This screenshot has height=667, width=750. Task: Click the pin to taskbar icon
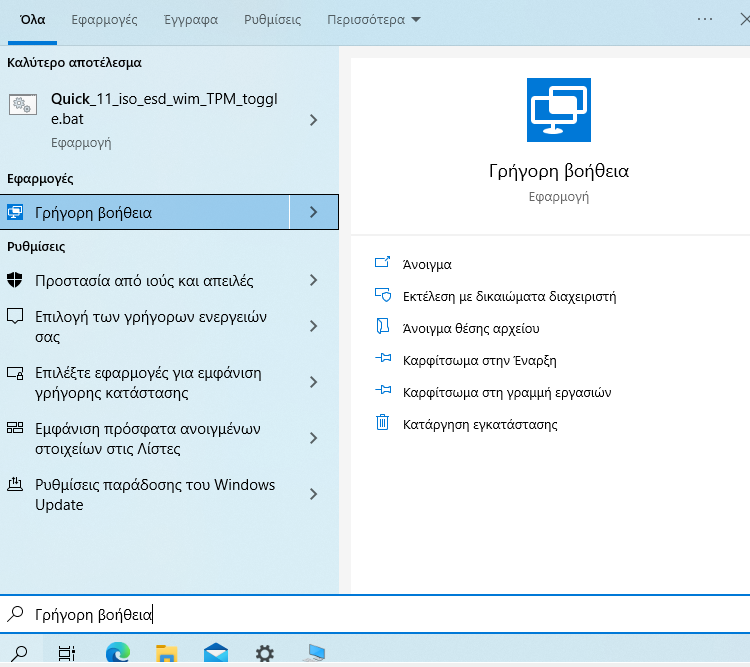pos(383,390)
